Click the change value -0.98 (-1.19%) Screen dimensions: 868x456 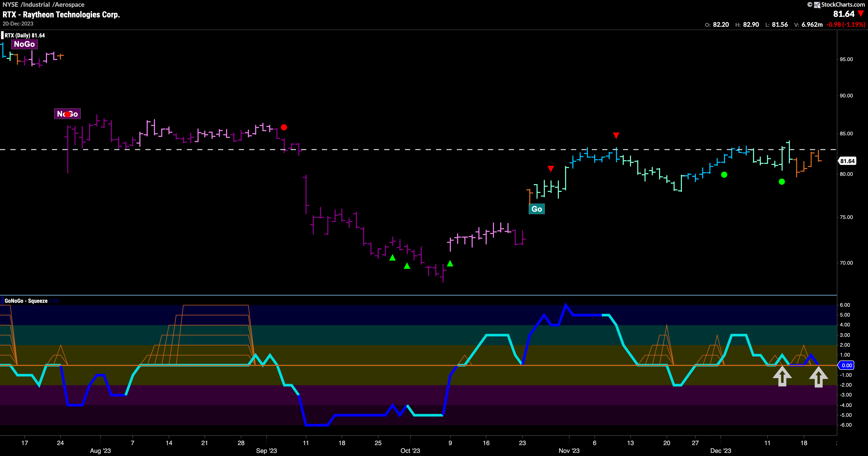846,25
